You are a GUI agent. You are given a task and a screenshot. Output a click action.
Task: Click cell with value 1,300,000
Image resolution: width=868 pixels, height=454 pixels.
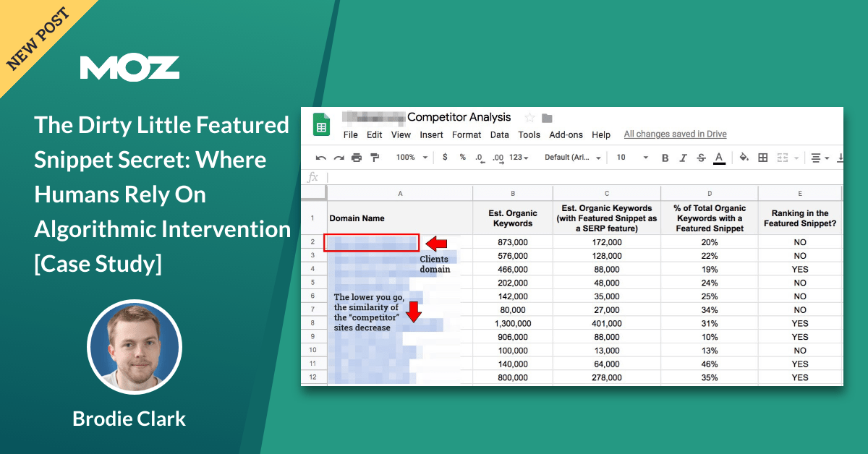coord(513,323)
